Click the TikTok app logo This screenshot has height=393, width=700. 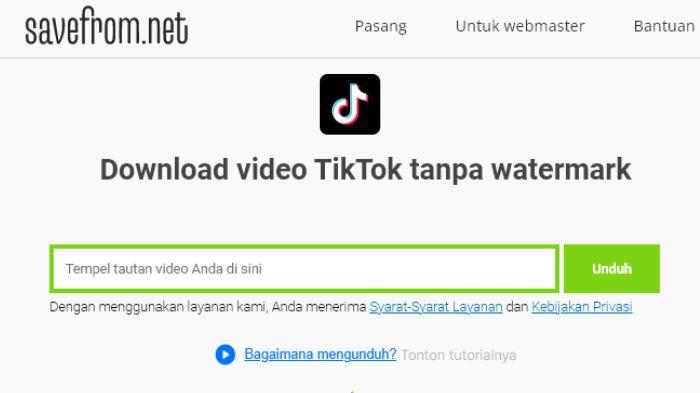[x=350, y=105]
